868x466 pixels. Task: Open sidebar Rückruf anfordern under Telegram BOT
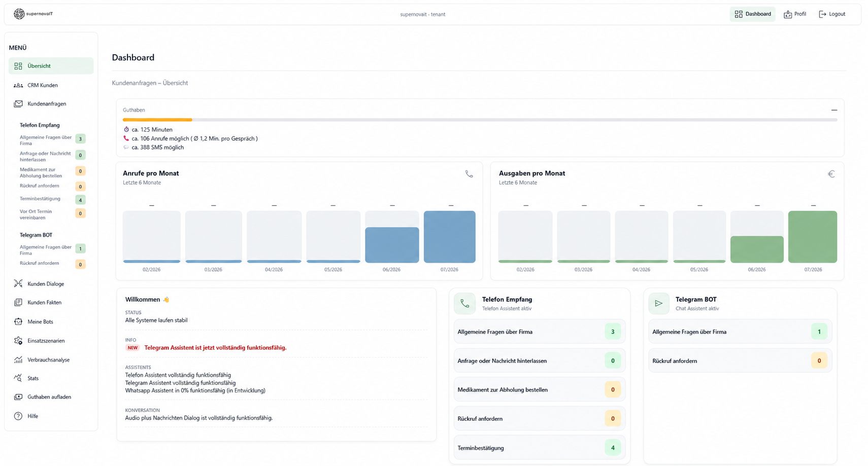[52, 264]
